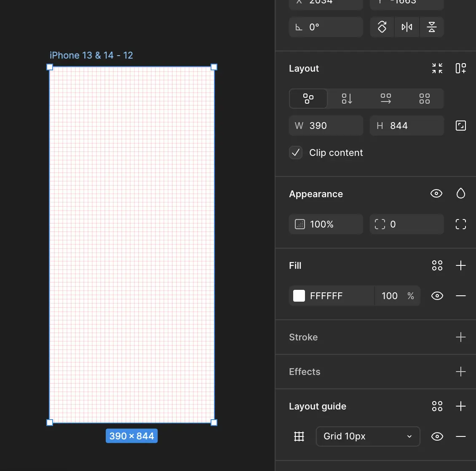Select horizontal auto layout flow
Viewport: 476px width, 471px height.
coord(385,99)
